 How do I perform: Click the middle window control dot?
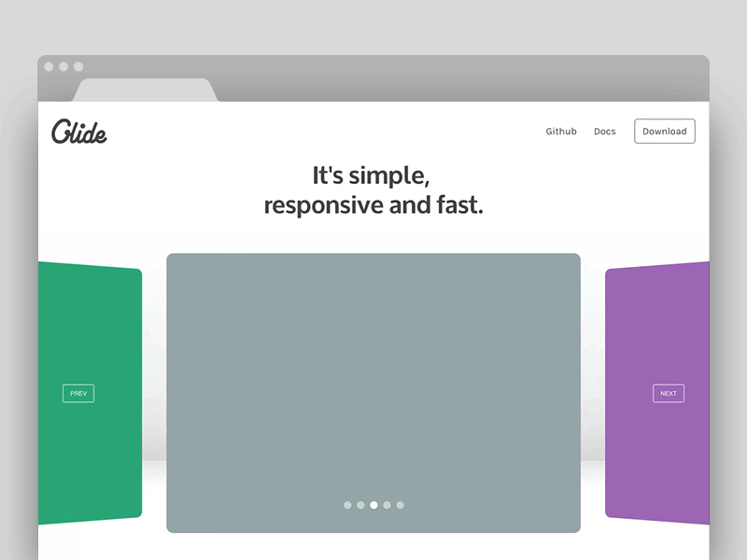click(63, 66)
